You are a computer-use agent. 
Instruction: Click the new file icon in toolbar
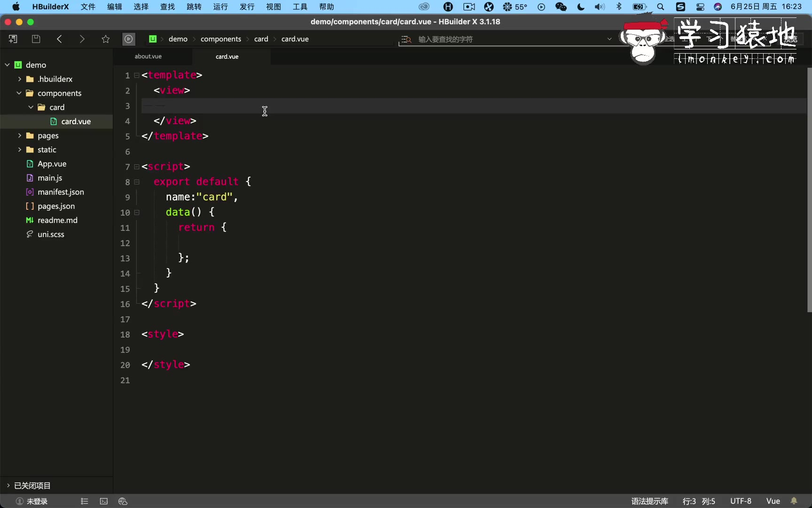13,39
